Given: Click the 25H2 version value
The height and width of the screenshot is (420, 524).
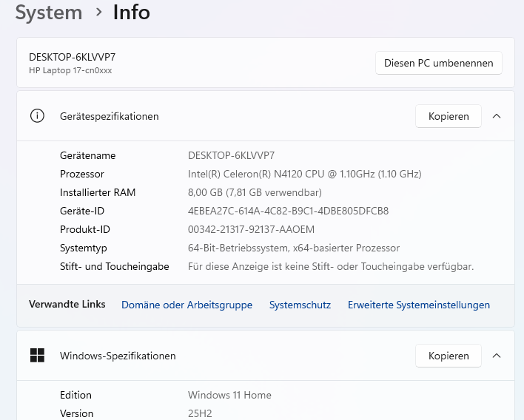Looking at the screenshot, I should 200,413.
